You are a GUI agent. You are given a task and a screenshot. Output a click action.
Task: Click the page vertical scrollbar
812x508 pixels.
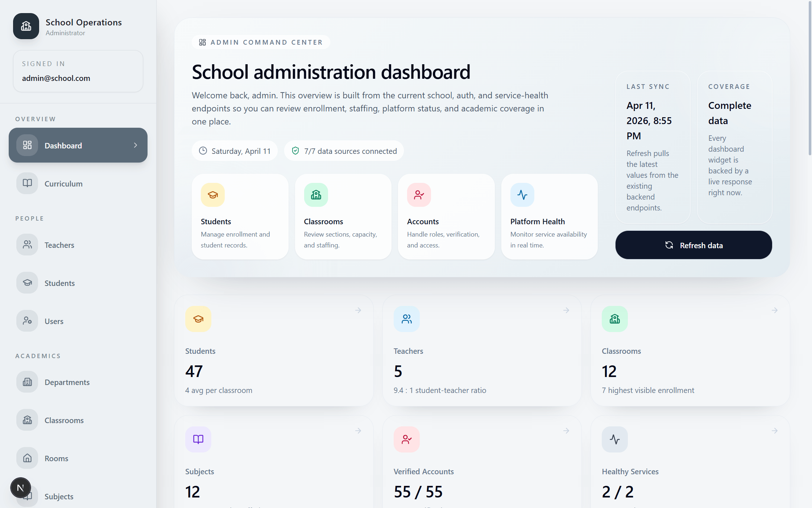[x=809, y=78]
